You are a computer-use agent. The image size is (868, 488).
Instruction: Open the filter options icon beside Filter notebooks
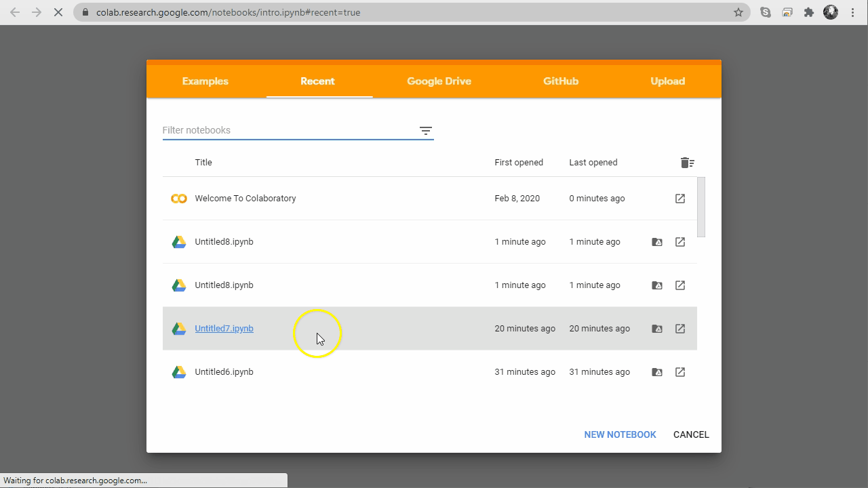[425, 131]
